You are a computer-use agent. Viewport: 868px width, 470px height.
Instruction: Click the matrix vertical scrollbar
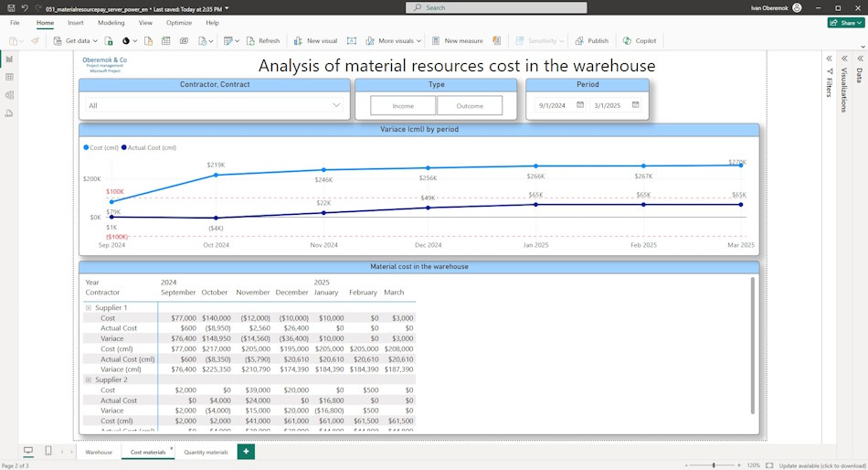point(752,346)
